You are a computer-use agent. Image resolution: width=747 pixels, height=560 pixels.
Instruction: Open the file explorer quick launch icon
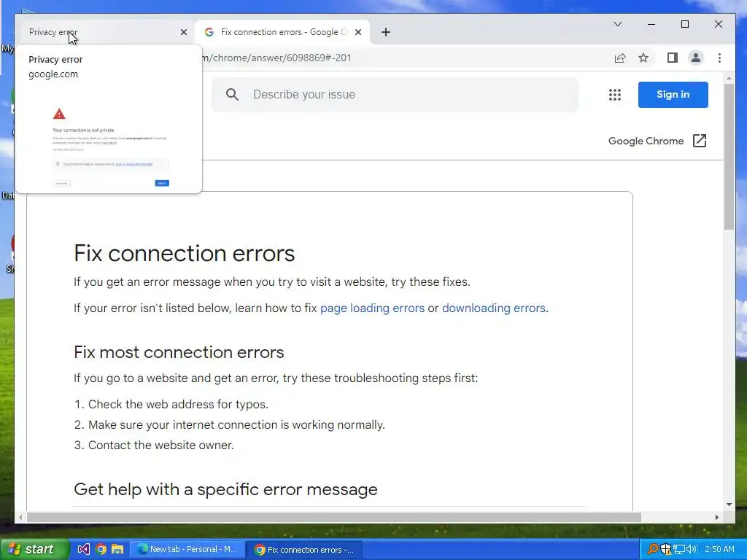click(x=117, y=549)
